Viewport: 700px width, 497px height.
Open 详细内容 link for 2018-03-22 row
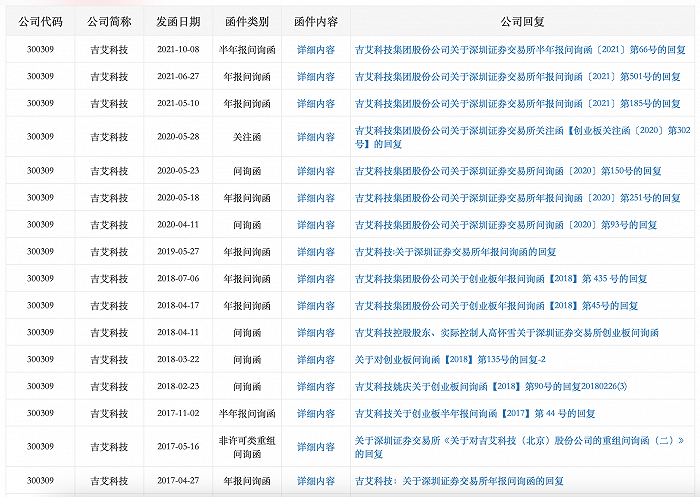(x=316, y=359)
